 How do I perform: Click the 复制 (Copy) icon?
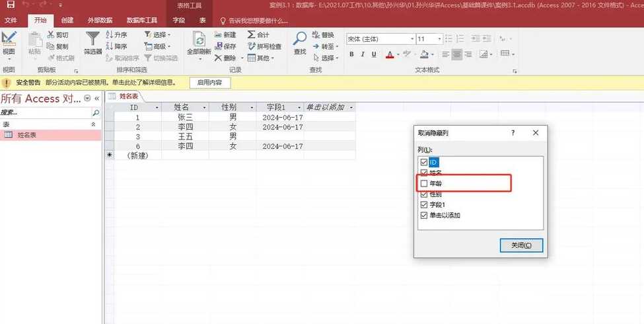pyautogui.click(x=51, y=46)
